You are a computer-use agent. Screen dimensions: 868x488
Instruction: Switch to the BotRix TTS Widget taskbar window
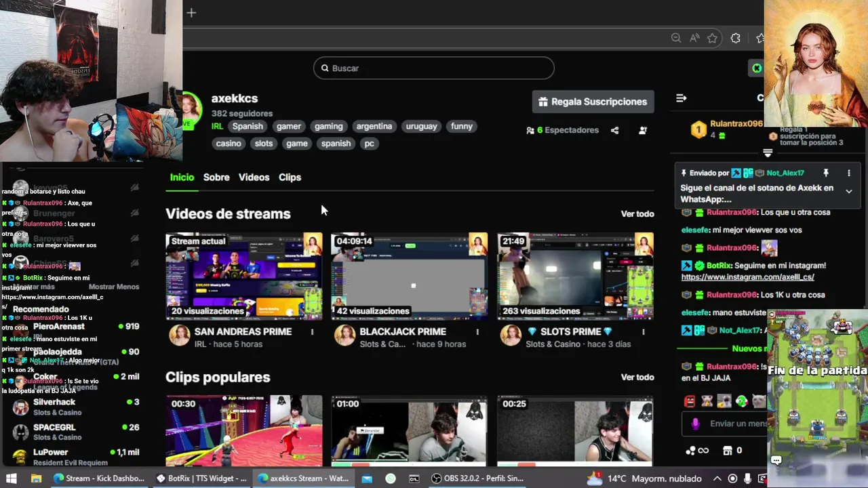(x=201, y=478)
